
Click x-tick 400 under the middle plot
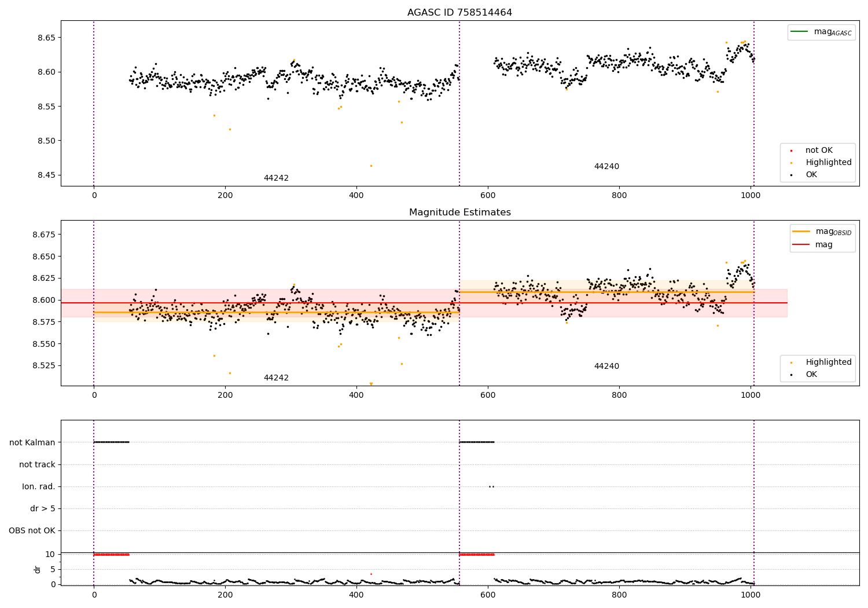356,395
